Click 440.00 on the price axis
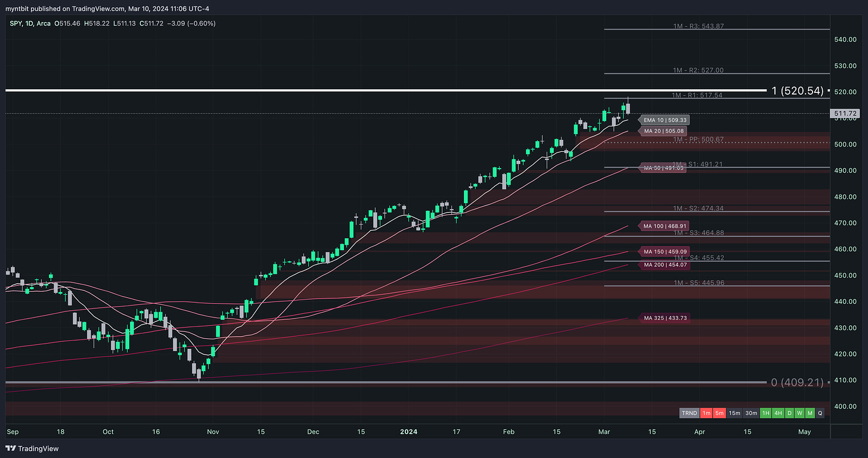868x458 pixels. point(845,301)
